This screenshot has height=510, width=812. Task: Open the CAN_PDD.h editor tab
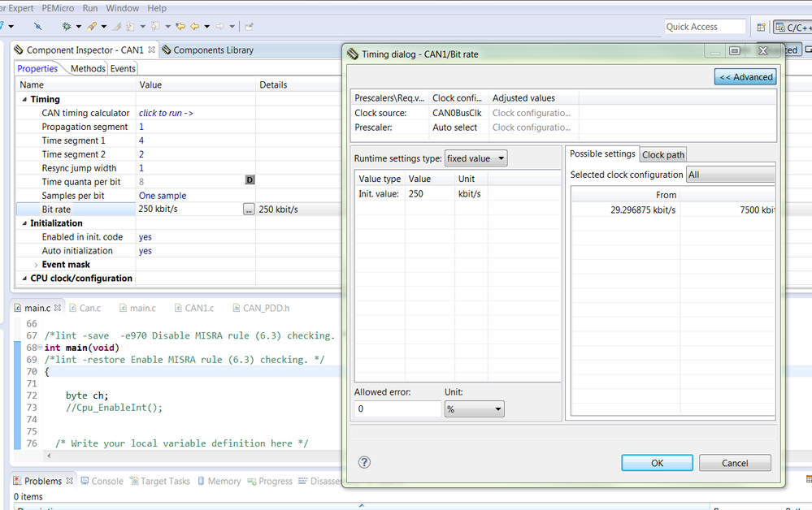click(261, 309)
